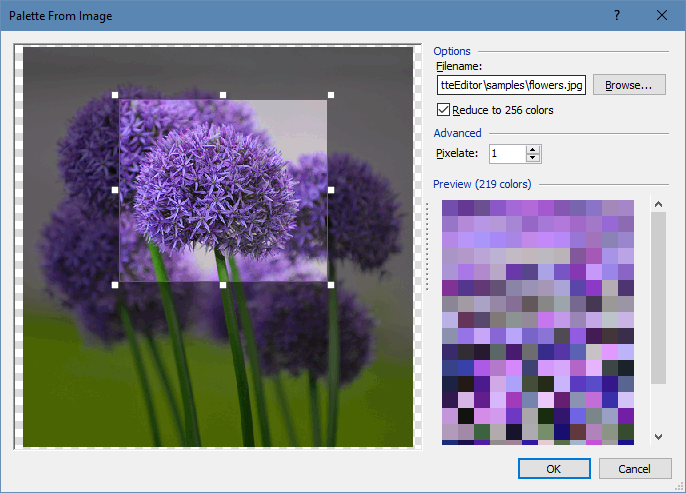Click left-middle selection handle on image
This screenshot has height=493, width=686.
[x=115, y=190]
